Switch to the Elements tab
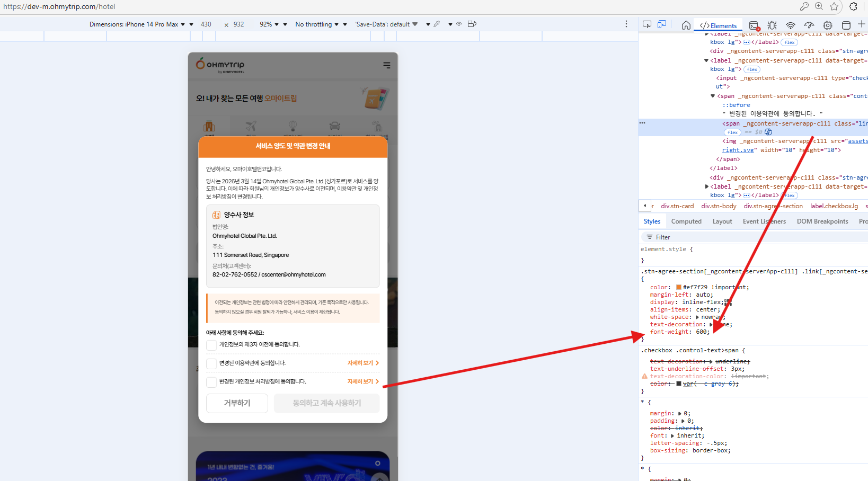This screenshot has height=481, width=868. click(718, 25)
